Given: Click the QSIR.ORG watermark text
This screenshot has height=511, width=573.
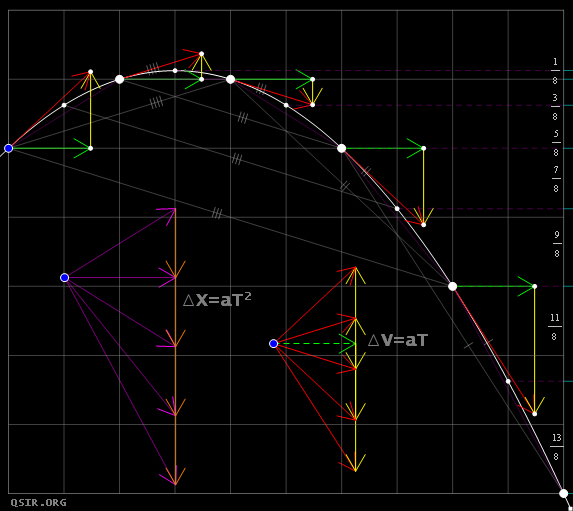Looking at the screenshot, I should point(38,503).
